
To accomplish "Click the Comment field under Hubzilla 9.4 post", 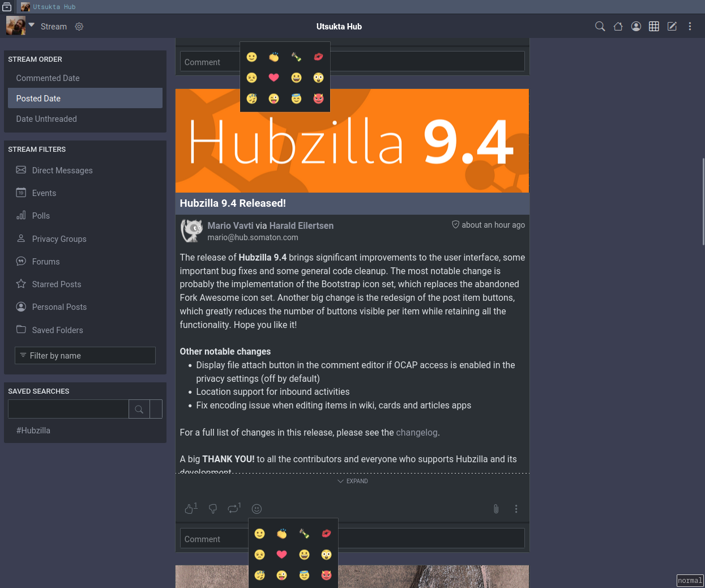I will (x=352, y=539).
